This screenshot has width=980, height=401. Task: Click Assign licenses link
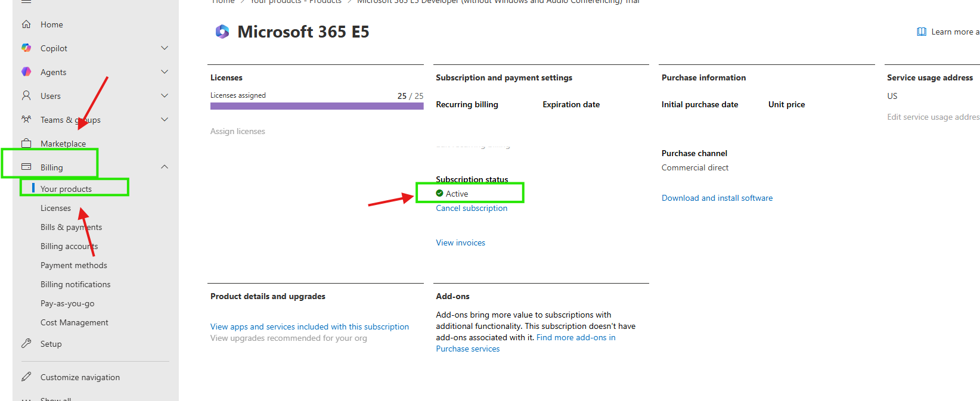238,131
